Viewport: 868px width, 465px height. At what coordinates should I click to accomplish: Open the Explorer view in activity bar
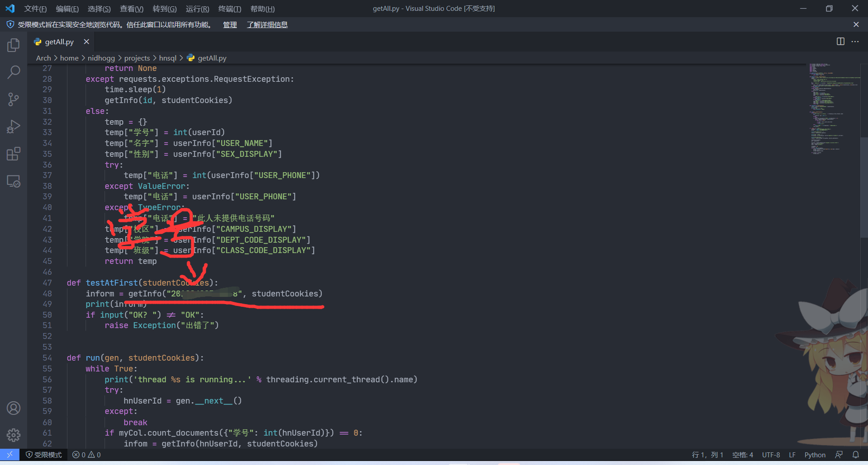point(14,45)
